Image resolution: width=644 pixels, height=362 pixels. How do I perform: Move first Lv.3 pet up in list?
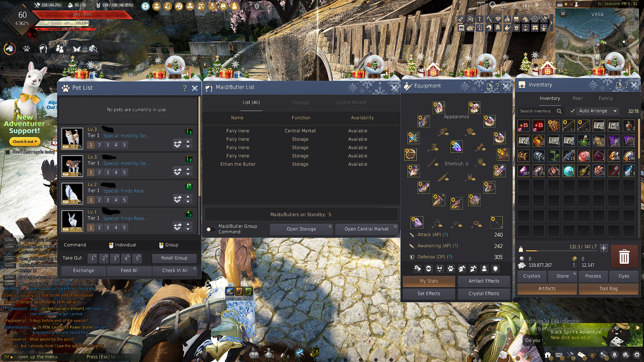coord(188,141)
